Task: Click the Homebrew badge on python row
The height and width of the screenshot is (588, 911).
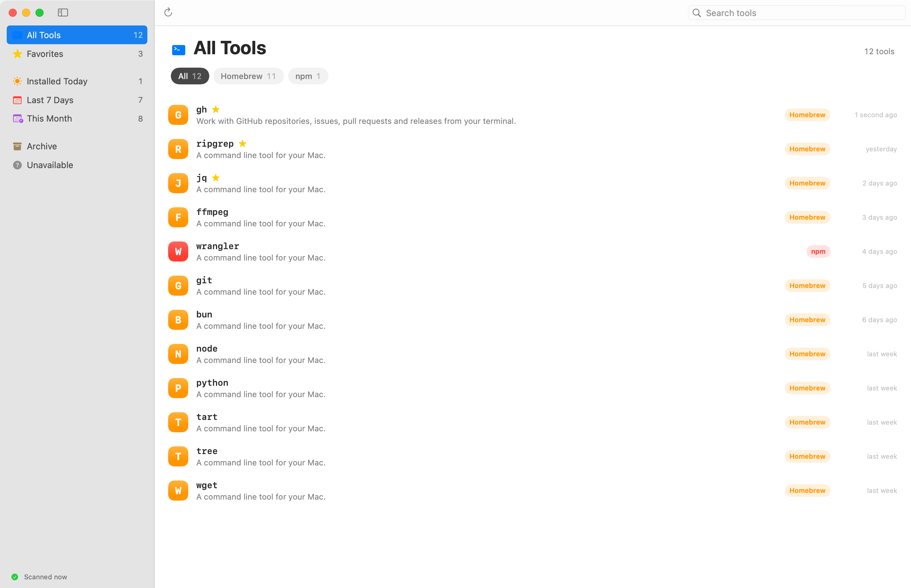Action: 807,388
